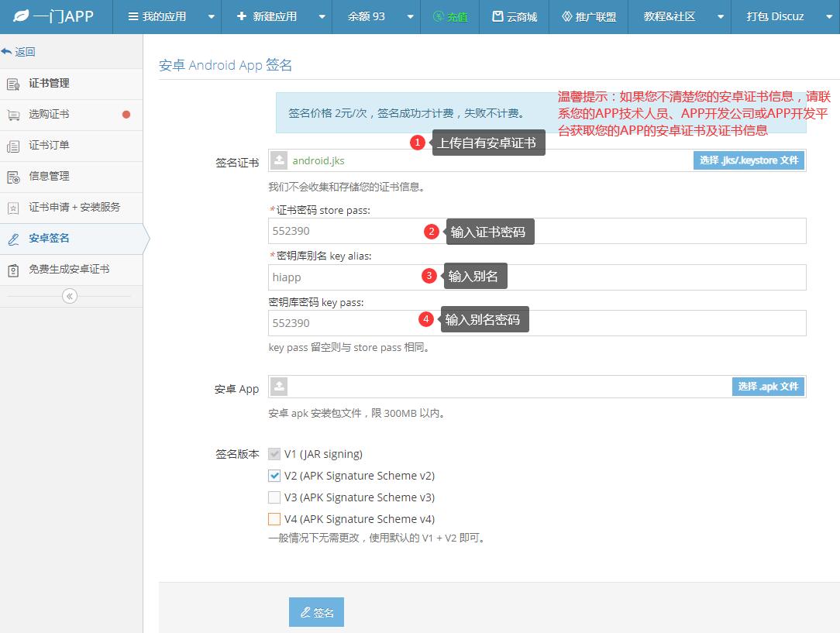Click the 信息管理 sidebar icon
840x633 pixels.
[13, 177]
